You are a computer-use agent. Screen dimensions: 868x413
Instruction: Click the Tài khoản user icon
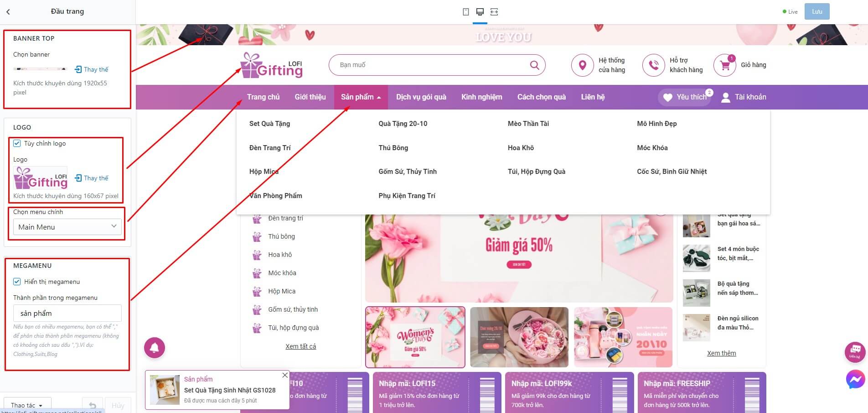[x=726, y=97]
